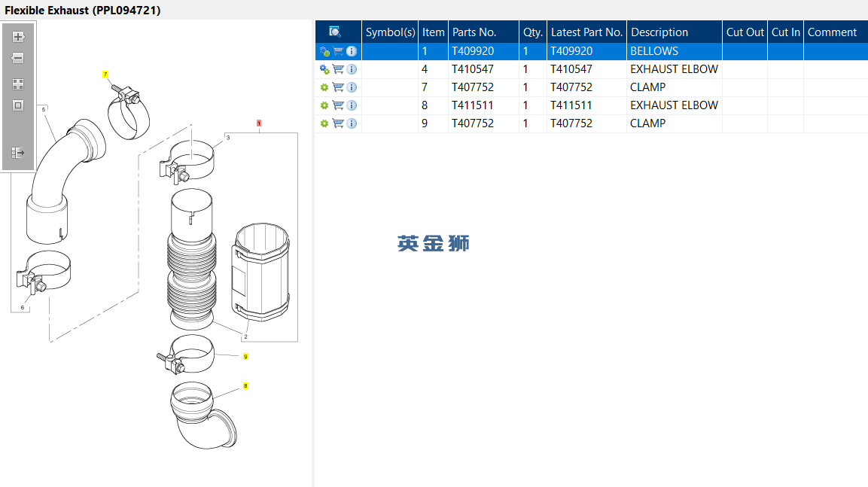Screen dimensions: 868x487
Task: Add EXHAUST ELBOW T410547 to cart
Action: click(338, 70)
